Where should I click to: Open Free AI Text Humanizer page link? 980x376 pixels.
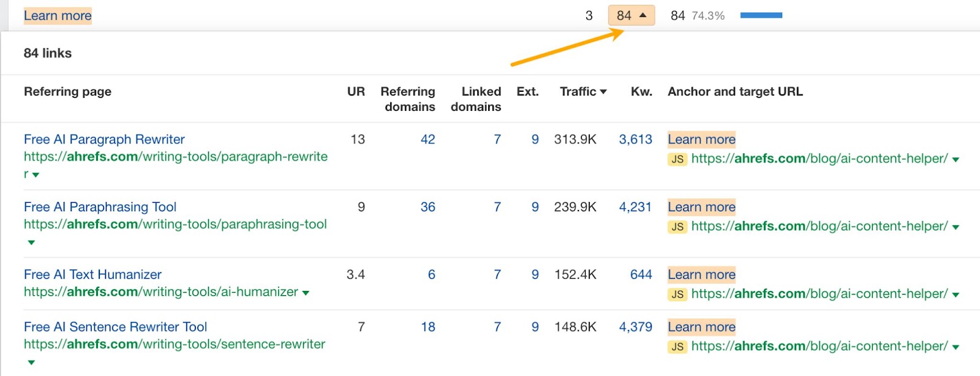(92, 274)
